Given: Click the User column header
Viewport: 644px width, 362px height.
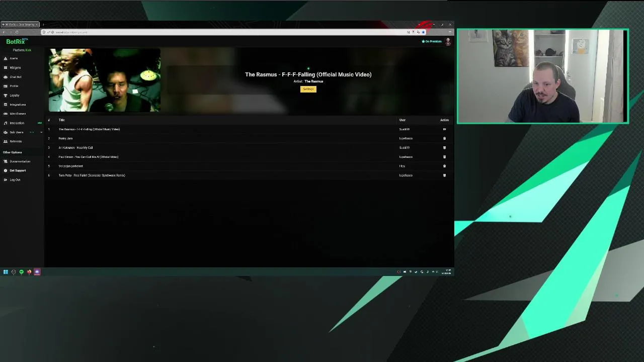Looking at the screenshot, I should pyautogui.click(x=403, y=120).
